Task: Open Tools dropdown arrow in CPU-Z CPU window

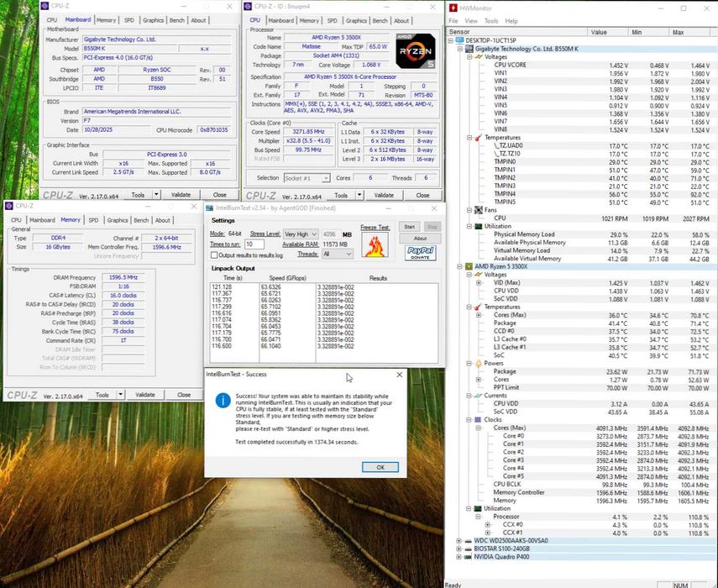Action: click(x=359, y=195)
